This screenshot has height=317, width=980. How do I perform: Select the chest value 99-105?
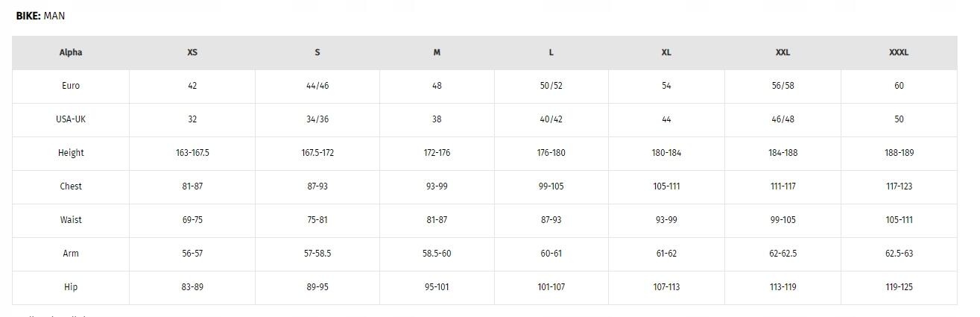(x=551, y=186)
